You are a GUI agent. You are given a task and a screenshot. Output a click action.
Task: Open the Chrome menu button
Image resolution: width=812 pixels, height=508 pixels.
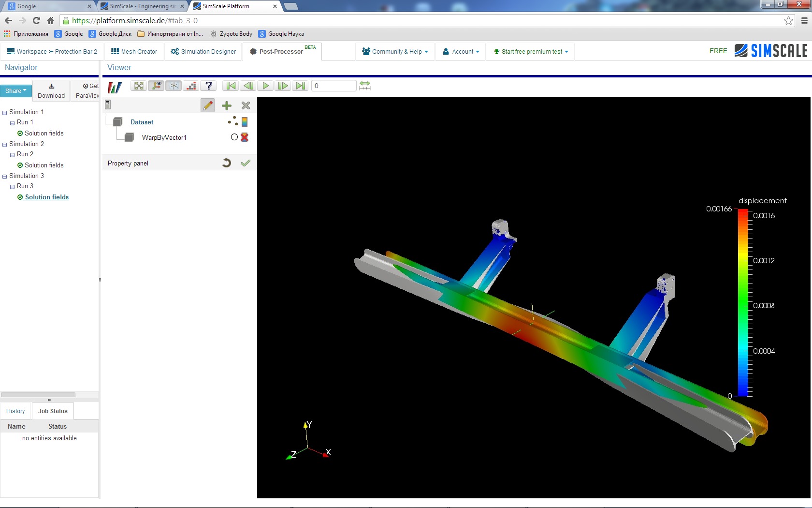[x=804, y=21]
